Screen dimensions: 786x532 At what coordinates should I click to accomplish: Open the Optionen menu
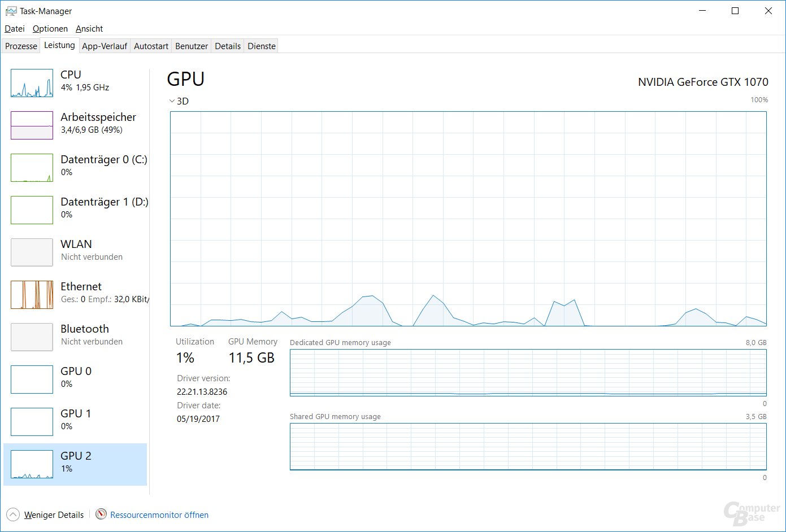[50, 29]
